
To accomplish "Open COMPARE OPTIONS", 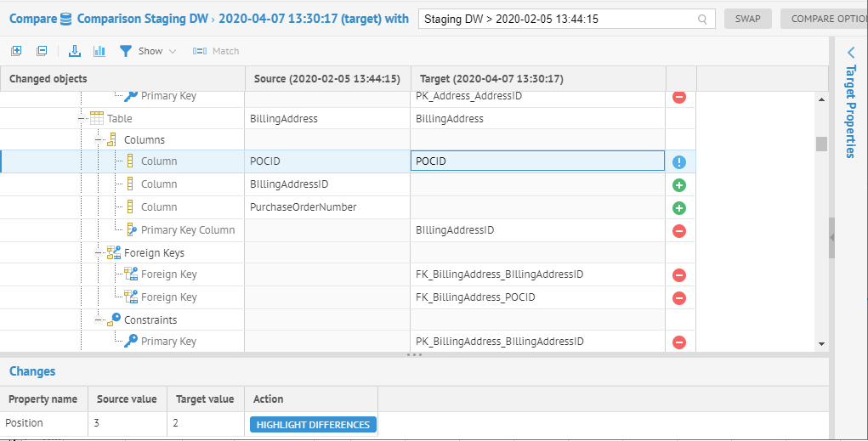I will [x=823, y=19].
